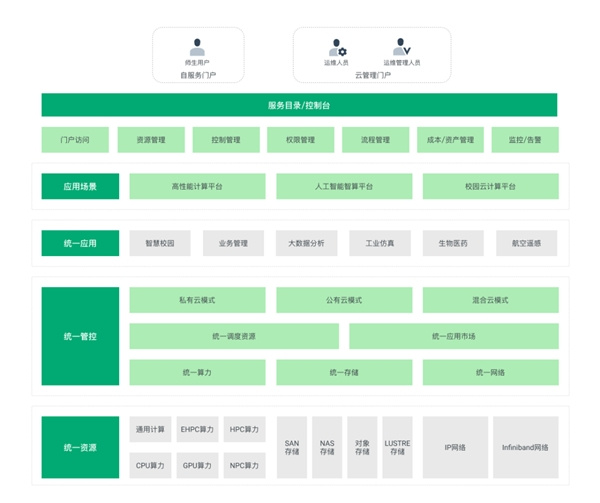Click the 私有云模式 box
The width and height of the screenshot is (600, 503).
[x=197, y=300]
